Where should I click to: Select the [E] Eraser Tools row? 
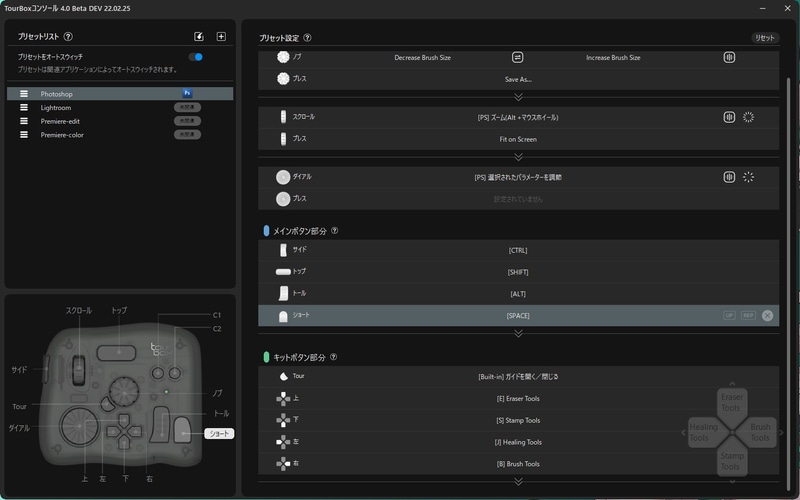[518, 398]
